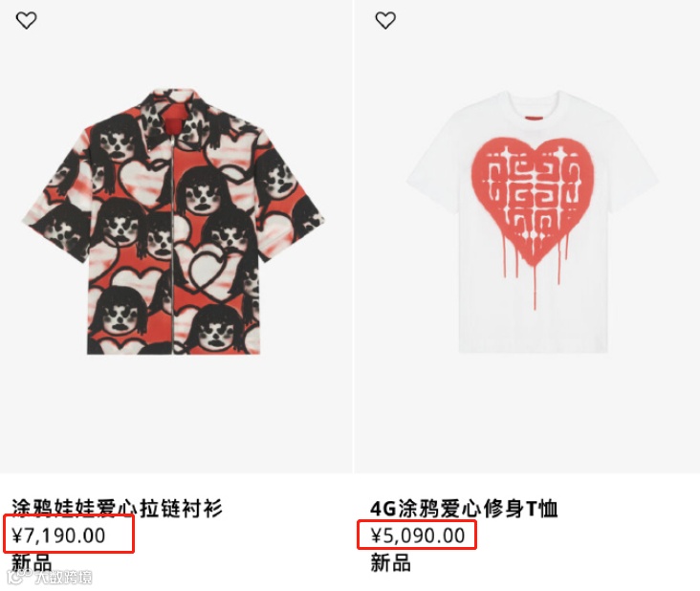Click the 新品 tag under the ¥7,190.00 price
700x591 pixels.
(x=32, y=562)
